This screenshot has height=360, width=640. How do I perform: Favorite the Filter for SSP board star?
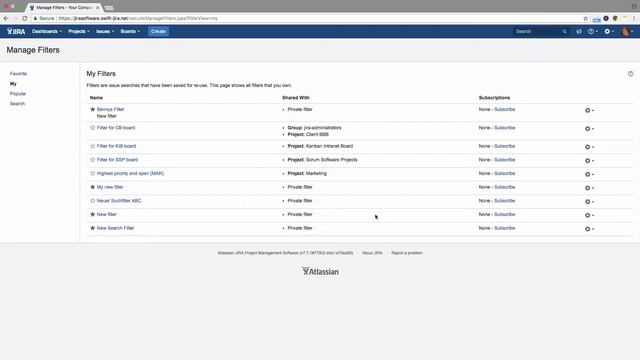coord(93,160)
